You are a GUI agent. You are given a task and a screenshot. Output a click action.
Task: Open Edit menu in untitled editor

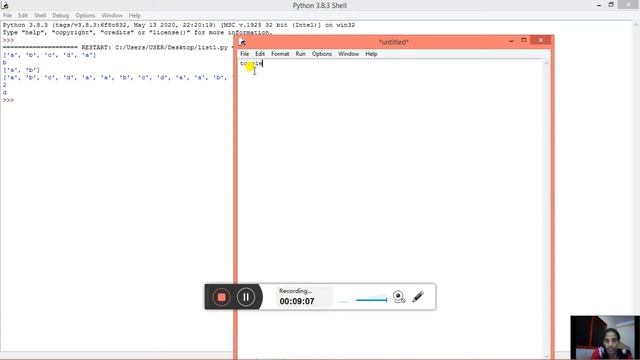pos(260,54)
